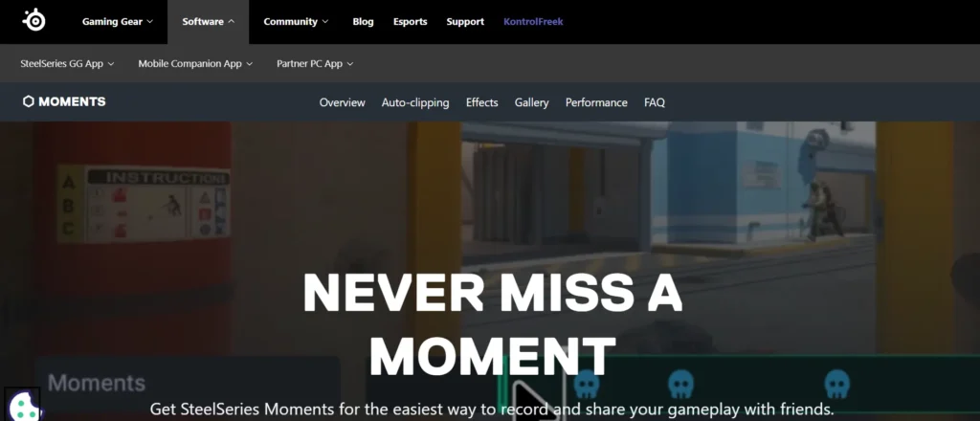Go to the FAQ section
This screenshot has width=980, height=421.
(655, 102)
